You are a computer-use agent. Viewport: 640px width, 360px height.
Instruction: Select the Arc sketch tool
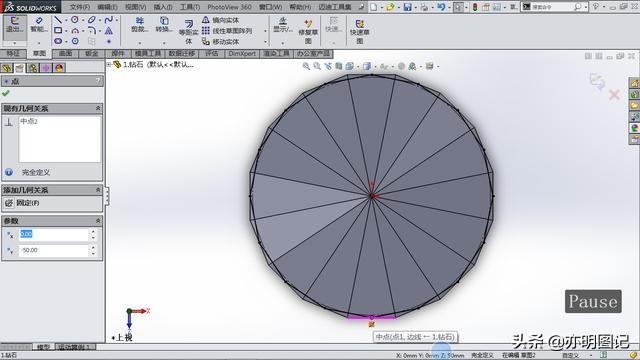(75, 30)
